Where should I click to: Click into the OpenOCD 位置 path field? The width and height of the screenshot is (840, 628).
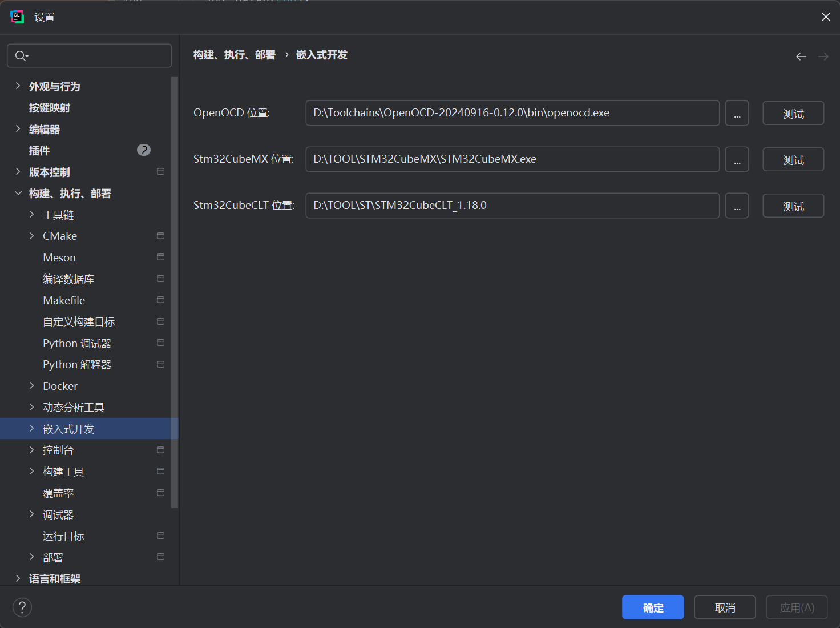pyautogui.click(x=512, y=113)
